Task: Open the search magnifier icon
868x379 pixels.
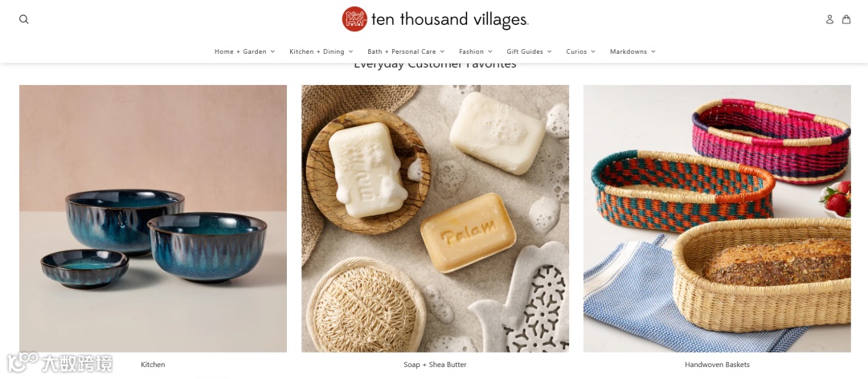Action: click(x=24, y=19)
